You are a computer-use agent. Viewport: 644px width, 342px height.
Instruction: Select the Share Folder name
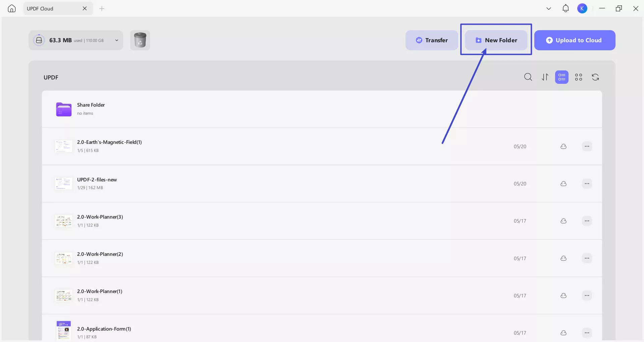click(91, 105)
